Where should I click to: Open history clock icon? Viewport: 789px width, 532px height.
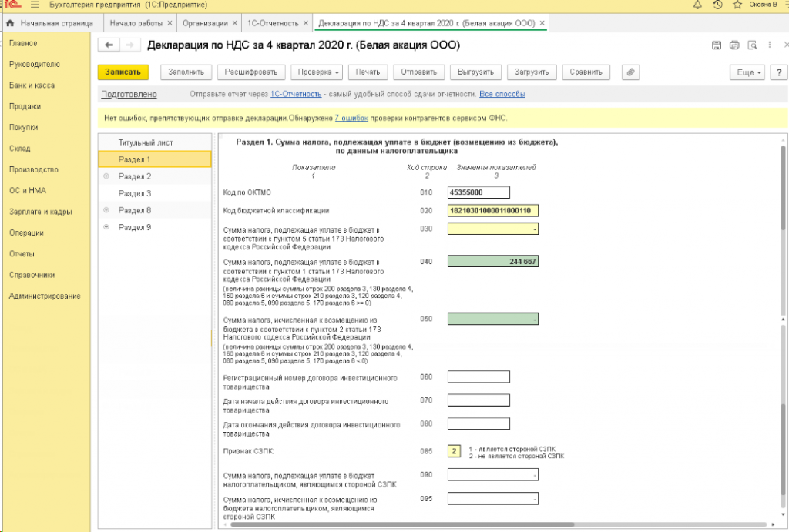717,5
